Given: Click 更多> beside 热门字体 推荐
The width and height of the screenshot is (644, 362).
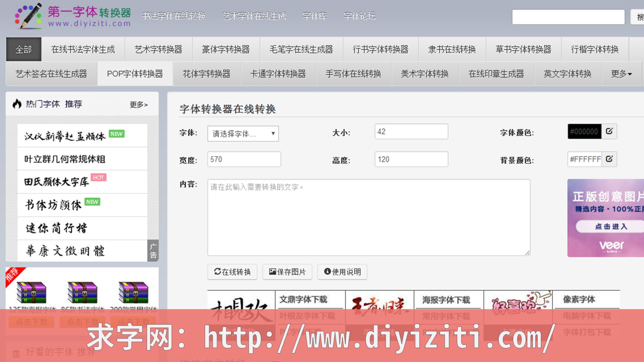Looking at the screenshot, I should pyautogui.click(x=139, y=104).
